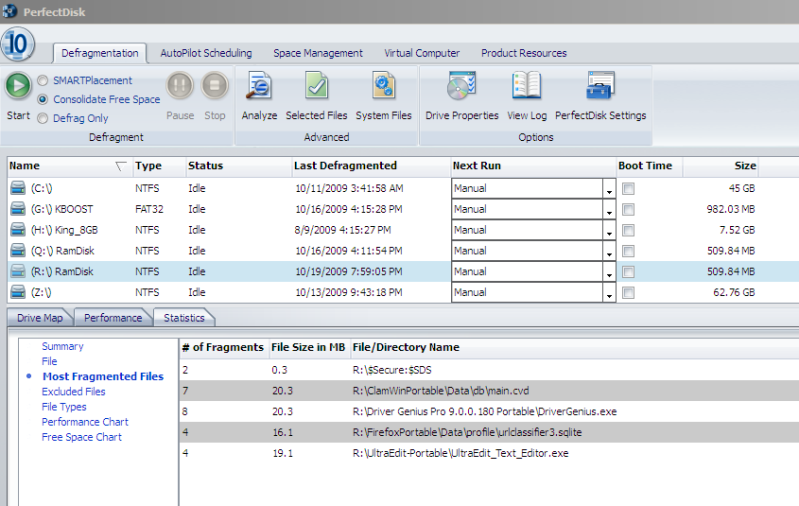
Task: Click the G:\ KBOOST drive icon
Action: point(18,209)
